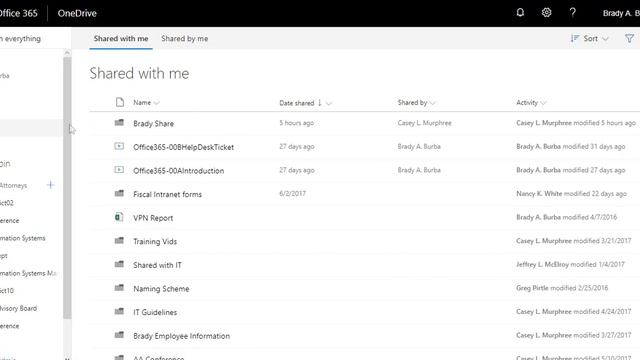
Task: Click the video icon for Office365-00AIntroduction
Action: [119, 170]
